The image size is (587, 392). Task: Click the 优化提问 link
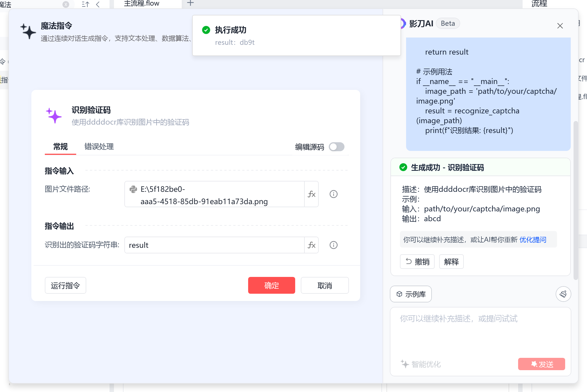(x=533, y=240)
